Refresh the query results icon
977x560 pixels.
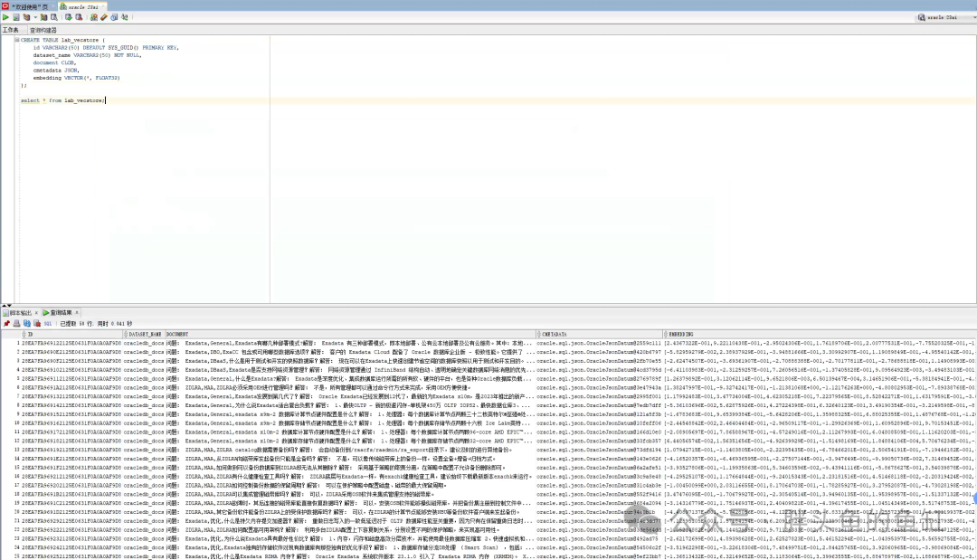[x=27, y=324]
